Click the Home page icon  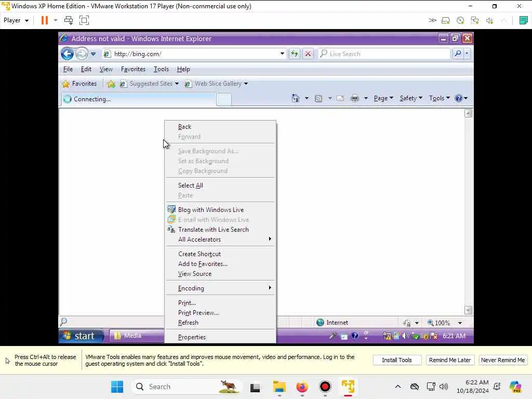point(296,98)
